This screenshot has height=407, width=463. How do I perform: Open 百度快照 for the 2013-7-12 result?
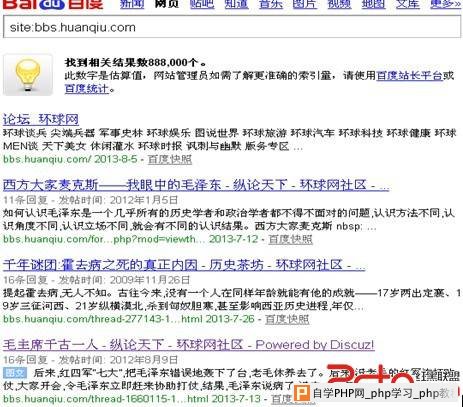tap(290, 239)
